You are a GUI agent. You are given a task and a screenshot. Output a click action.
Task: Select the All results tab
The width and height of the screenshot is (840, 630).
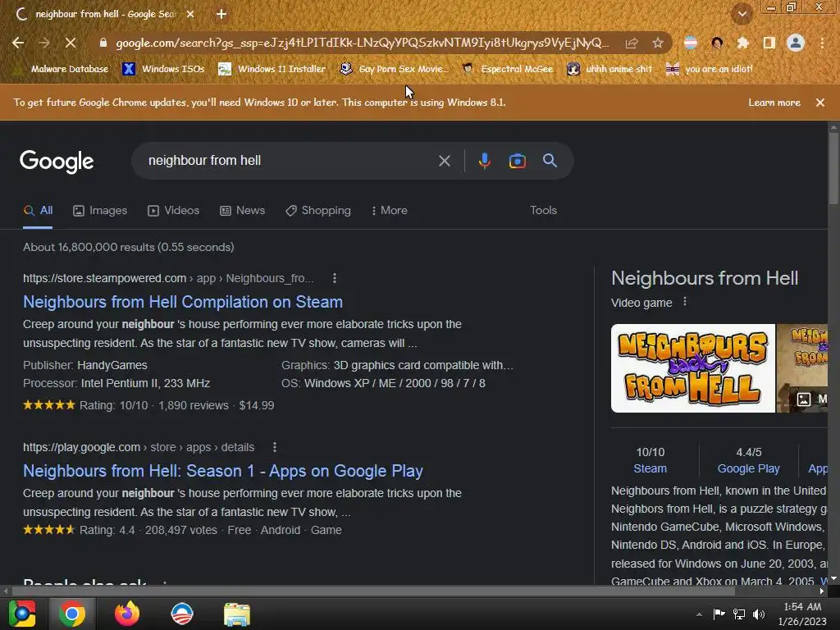[x=38, y=211]
